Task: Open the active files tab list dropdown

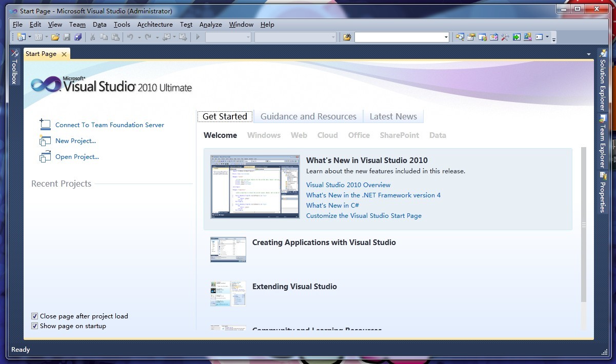Action: click(x=588, y=54)
